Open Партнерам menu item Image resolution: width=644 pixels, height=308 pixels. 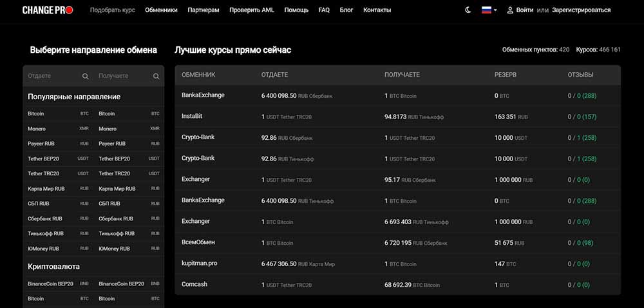(x=204, y=10)
